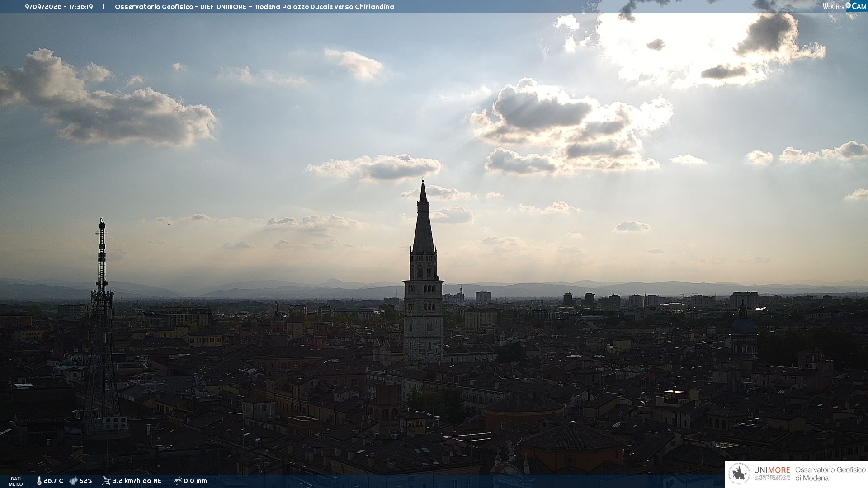
Task: Click the 3.2 km/h da NE wind reading
Action: click(x=137, y=481)
